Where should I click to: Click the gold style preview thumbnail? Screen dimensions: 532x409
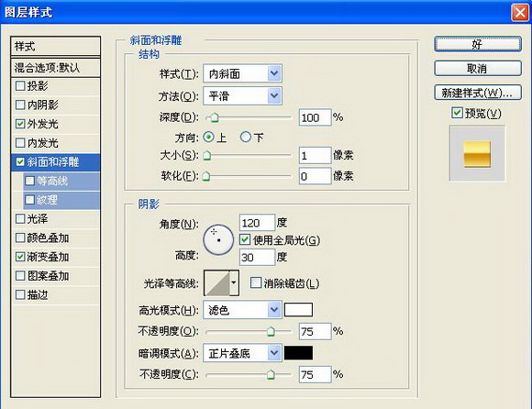pos(477,154)
